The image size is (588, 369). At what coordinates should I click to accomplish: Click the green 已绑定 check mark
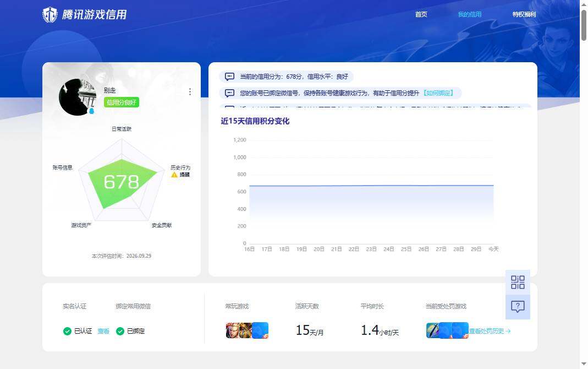click(120, 331)
